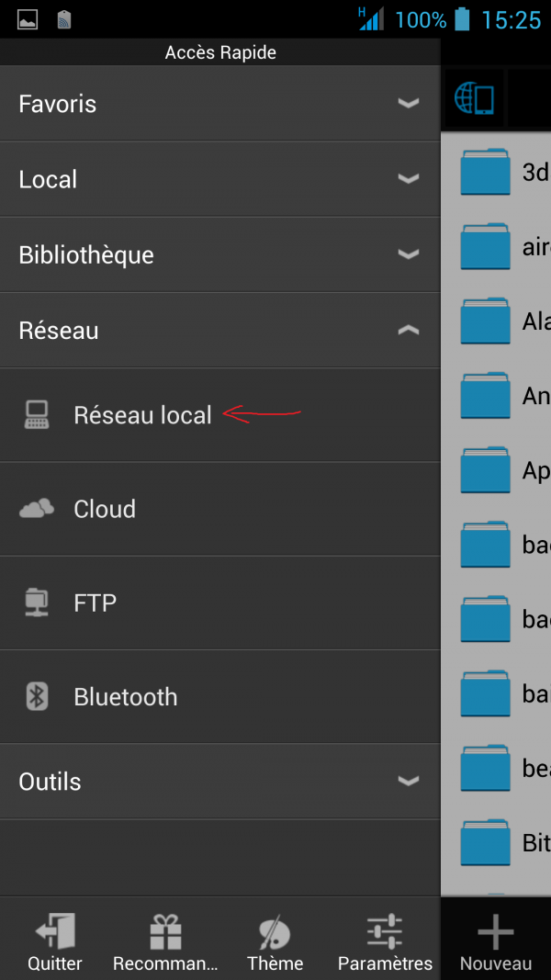
Task: Open the Thème icon in bottom toolbar
Action: [x=275, y=930]
